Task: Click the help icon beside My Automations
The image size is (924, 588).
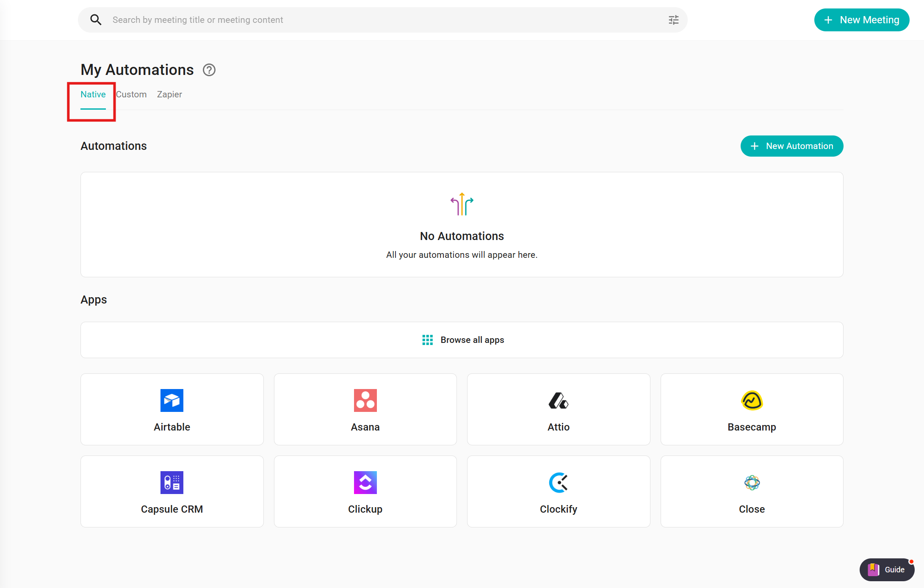Action: [x=209, y=70]
